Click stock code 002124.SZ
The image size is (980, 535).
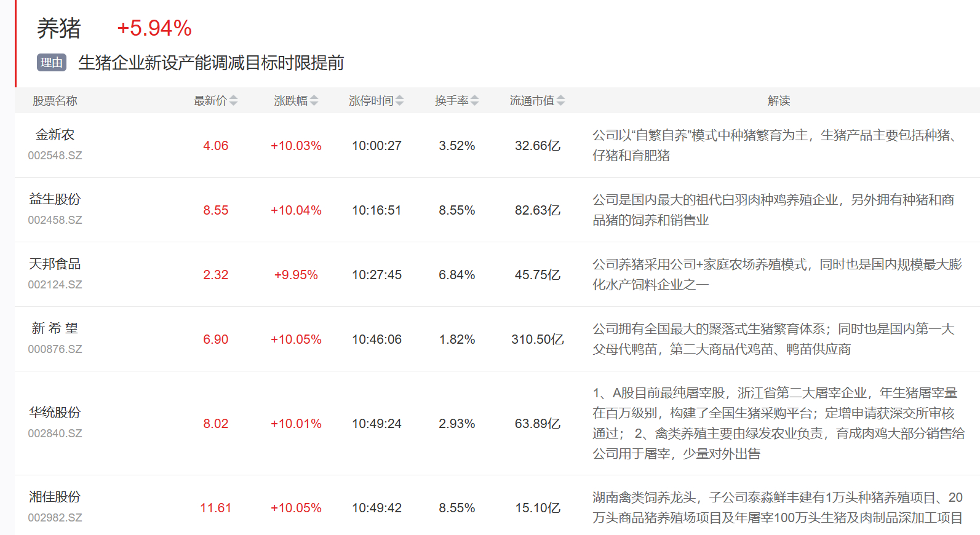55,285
